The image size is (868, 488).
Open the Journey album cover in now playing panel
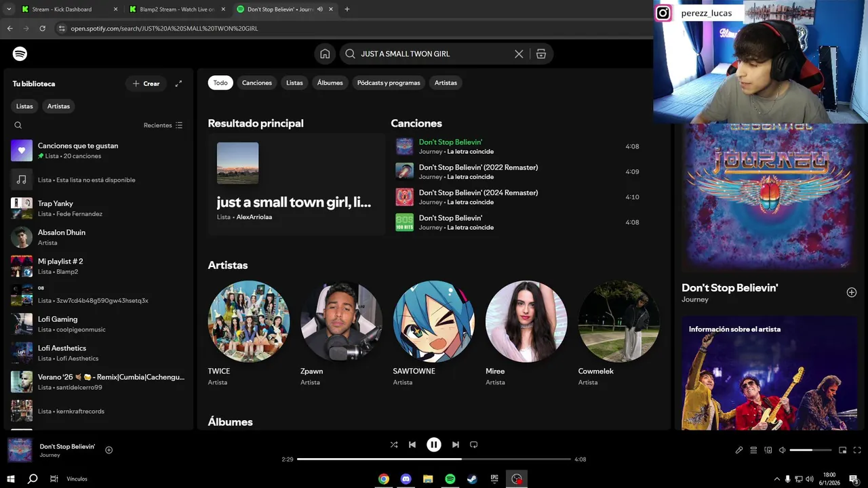[x=768, y=198]
